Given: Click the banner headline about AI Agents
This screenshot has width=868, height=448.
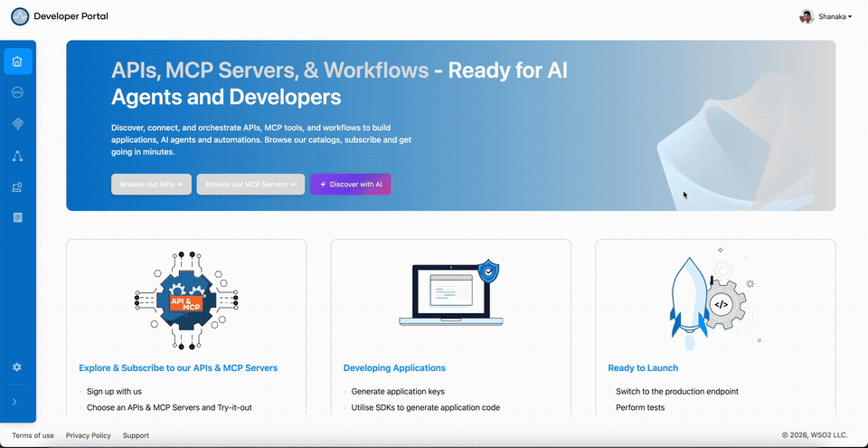Looking at the screenshot, I should click(x=339, y=84).
